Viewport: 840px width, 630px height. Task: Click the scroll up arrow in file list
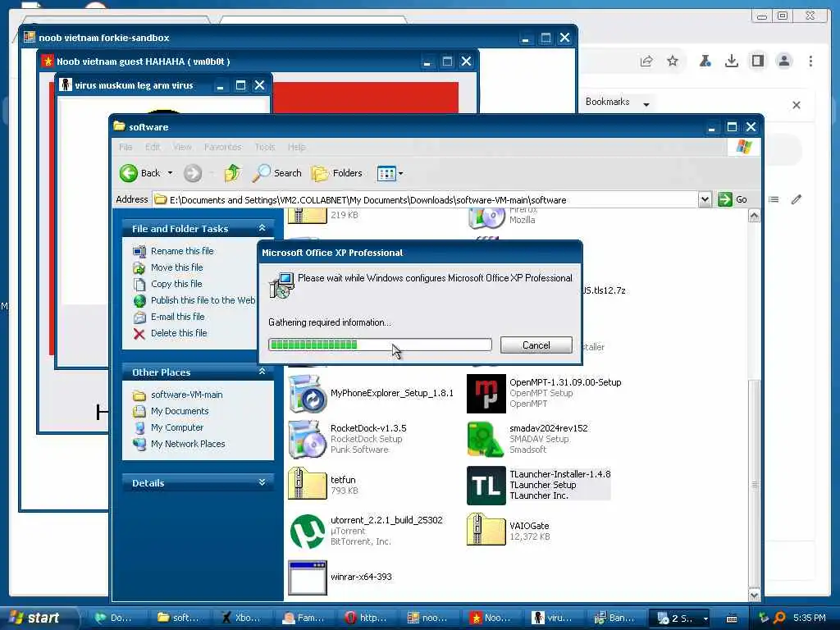[755, 216]
